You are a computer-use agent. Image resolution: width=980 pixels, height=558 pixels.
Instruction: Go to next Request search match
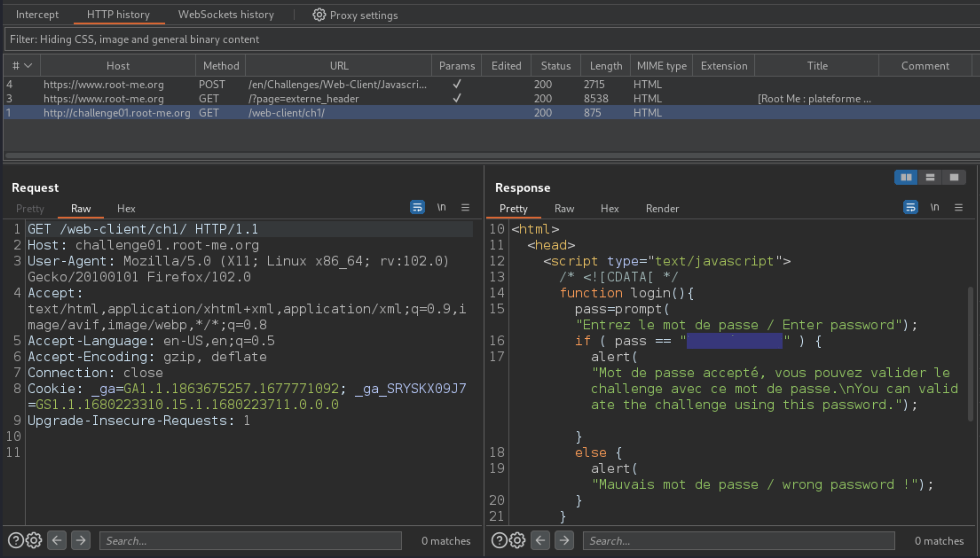[81, 540]
